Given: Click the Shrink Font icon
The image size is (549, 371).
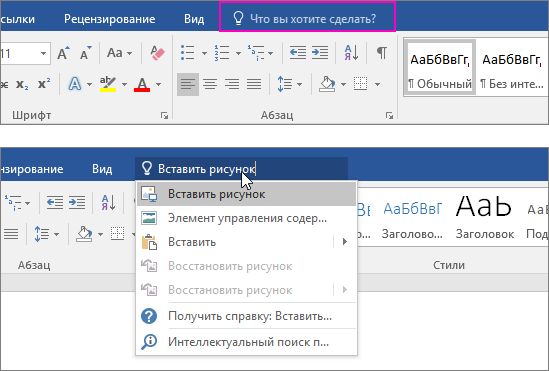Looking at the screenshot, I should [85, 53].
